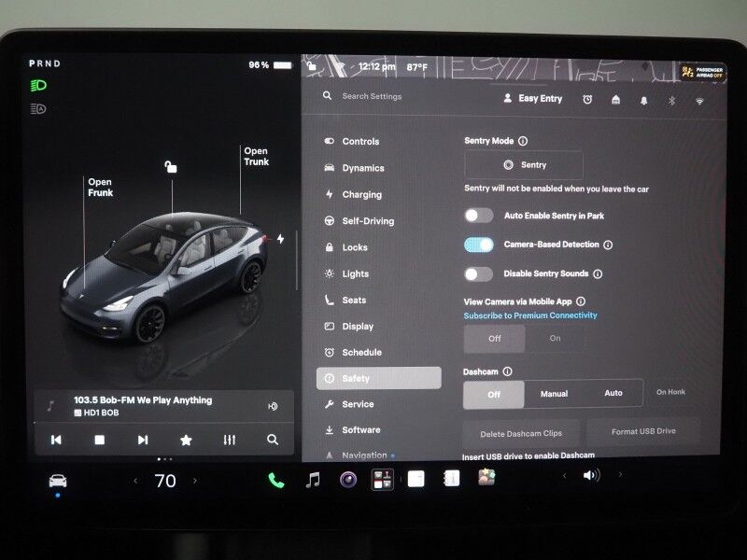This screenshot has width=747, height=560.
Task: Tap the volume speaker icon
Action: pyautogui.click(x=591, y=475)
